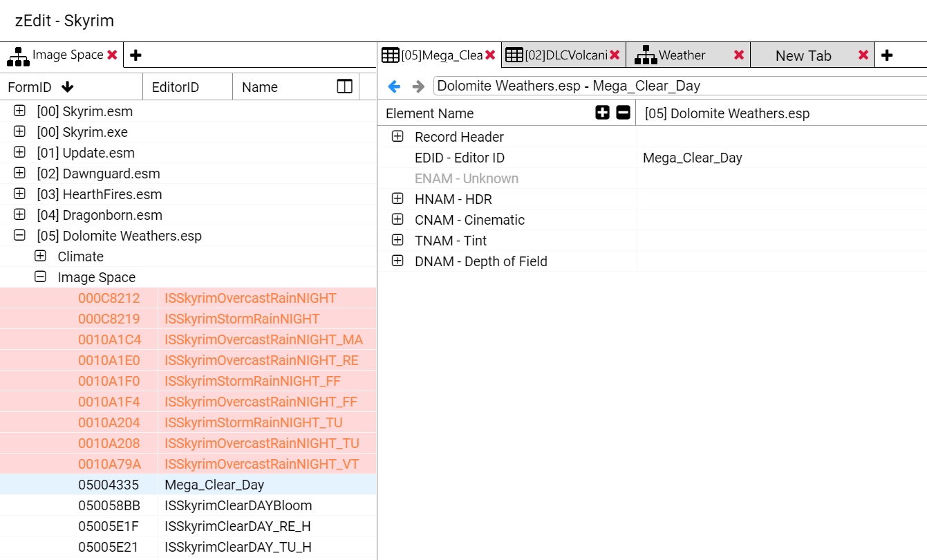927x560 pixels.
Task: Expand [02] Dawnguard.esm node
Action: click(19, 173)
